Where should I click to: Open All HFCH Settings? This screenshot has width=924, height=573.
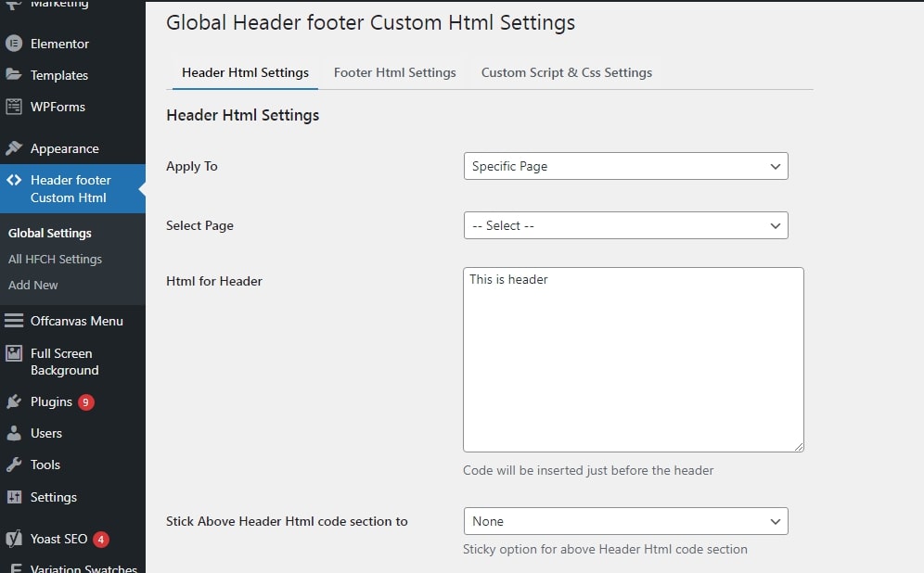pos(56,259)
